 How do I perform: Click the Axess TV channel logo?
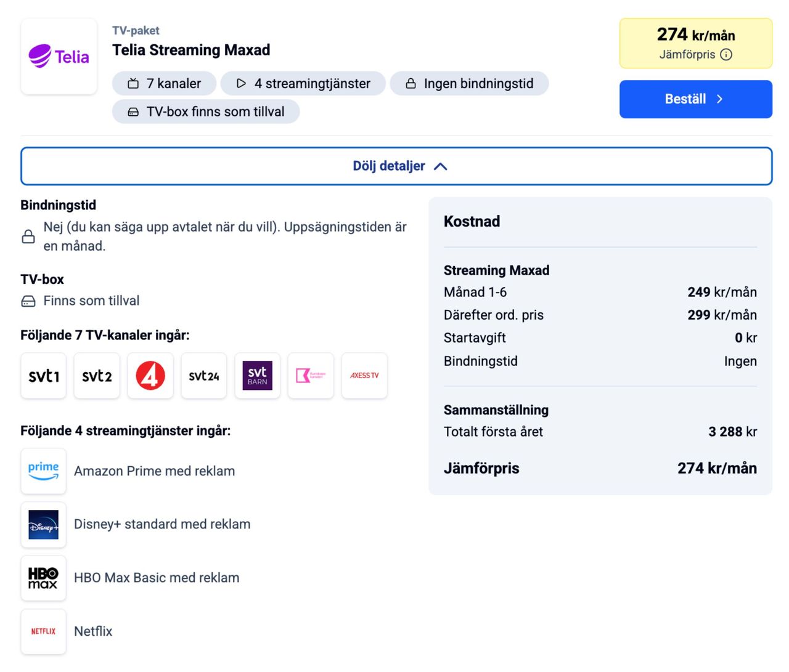click(x=364, y=376)
